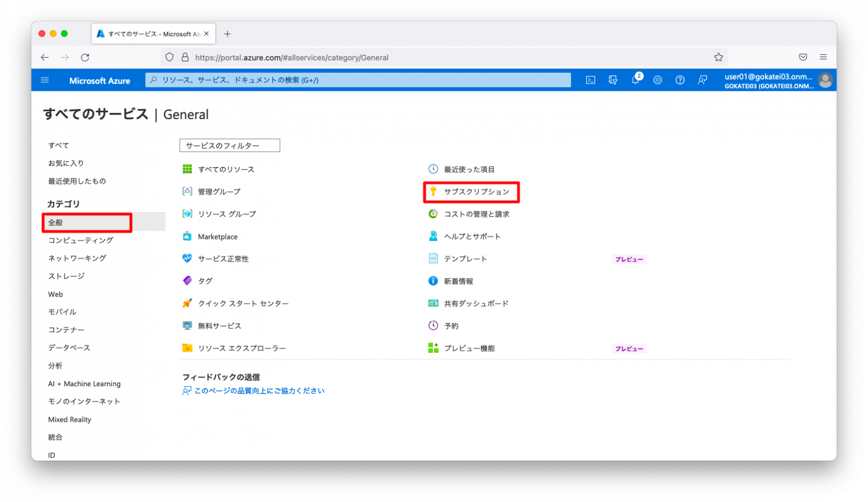Select 最近使用したもの in the sidebar
The image size is (868, 502).
point(77,181)
